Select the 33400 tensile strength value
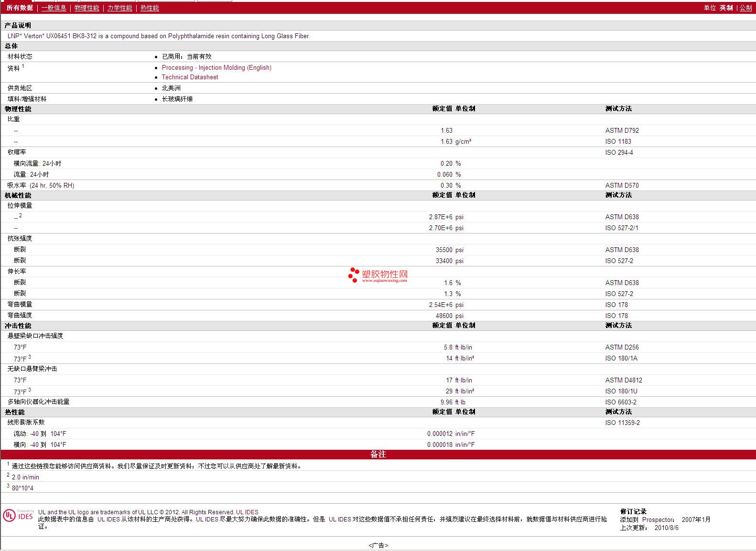The image size is (756, 551). (444, 261)
